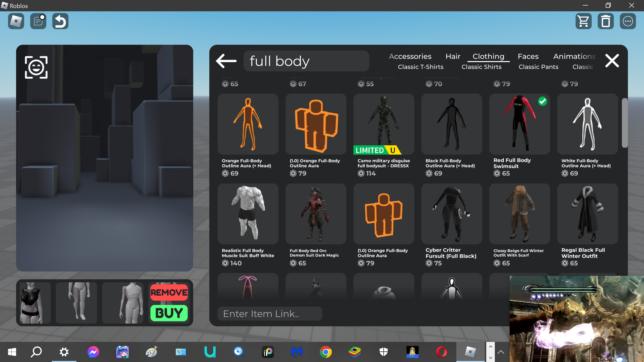This screenshot has height=362, width=644.
Task: Click the Enter Item Link field
Action: [x=270, y=314]
